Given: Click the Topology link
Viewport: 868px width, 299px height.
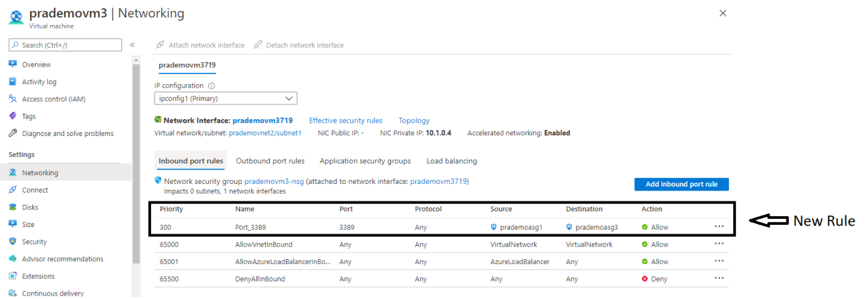Looking at the screenshot, I should pos(413,121).
